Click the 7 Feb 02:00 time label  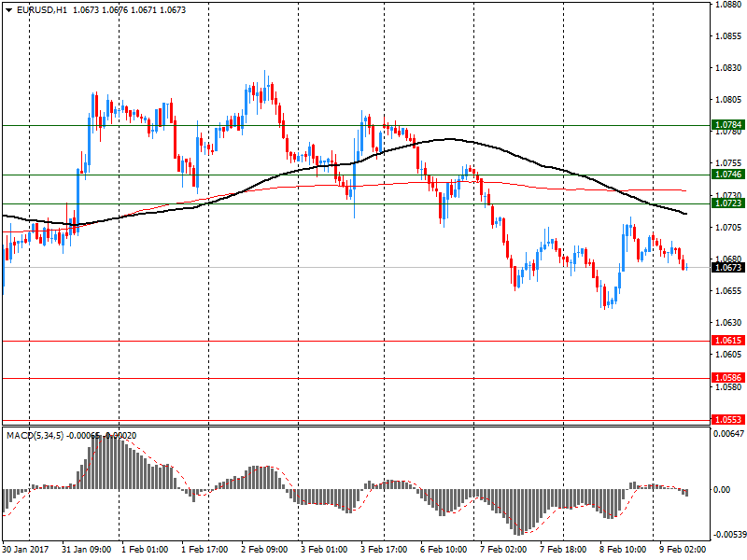tap(503, 550)
